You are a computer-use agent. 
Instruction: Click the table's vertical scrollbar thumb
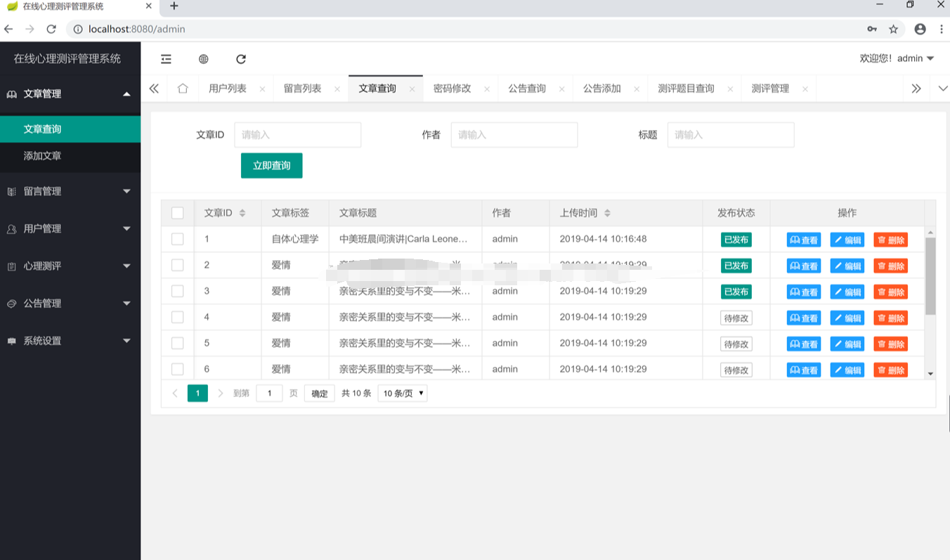[x=930, y=276]
